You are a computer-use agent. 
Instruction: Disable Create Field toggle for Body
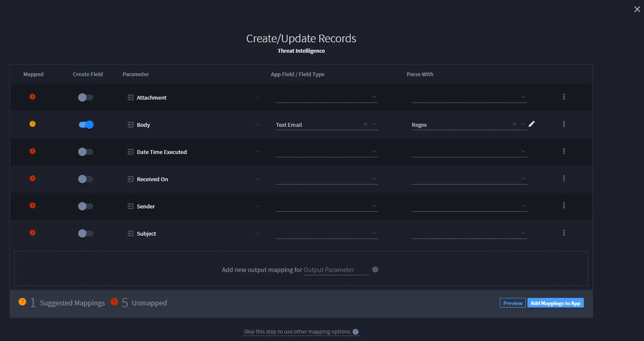(86, 125)
